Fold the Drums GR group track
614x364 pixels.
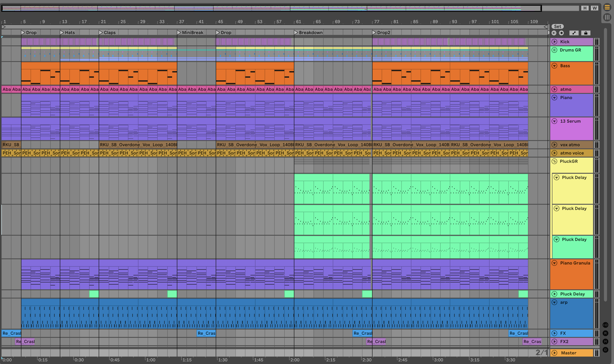pyautogui.click(x=554, y=50)
